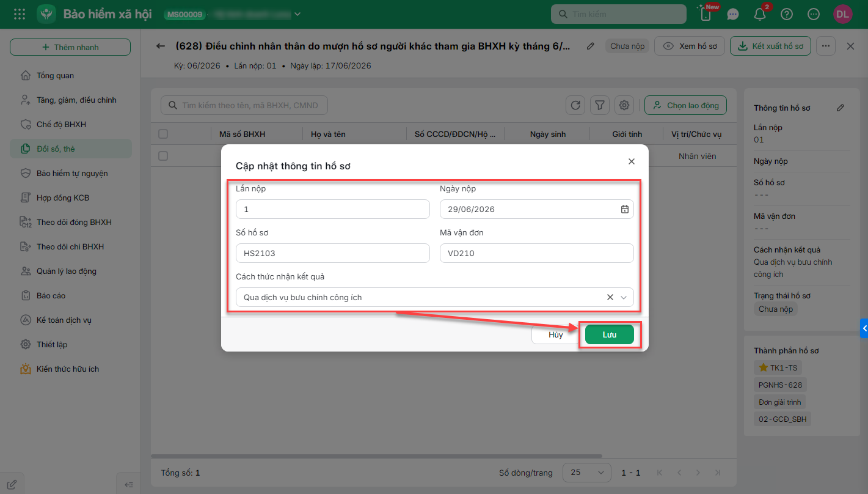This screenshot has height=494, width=868.
Task: Open the chat messages icon
Action: click(x=733, y=14)
